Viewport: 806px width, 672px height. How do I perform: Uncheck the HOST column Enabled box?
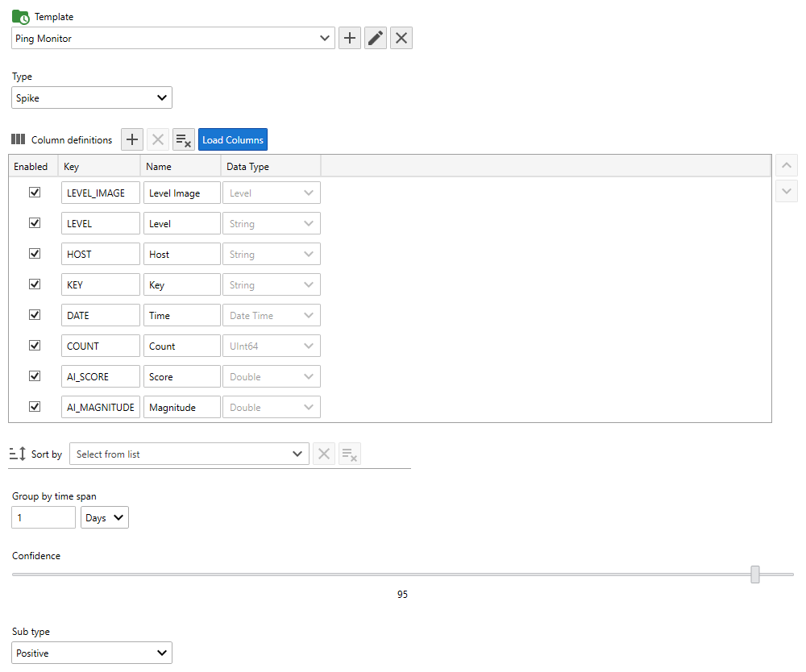(x=35, y=254)
